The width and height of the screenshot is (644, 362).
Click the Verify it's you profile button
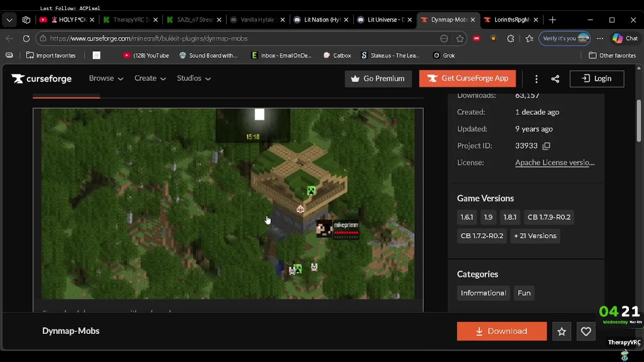565,38
